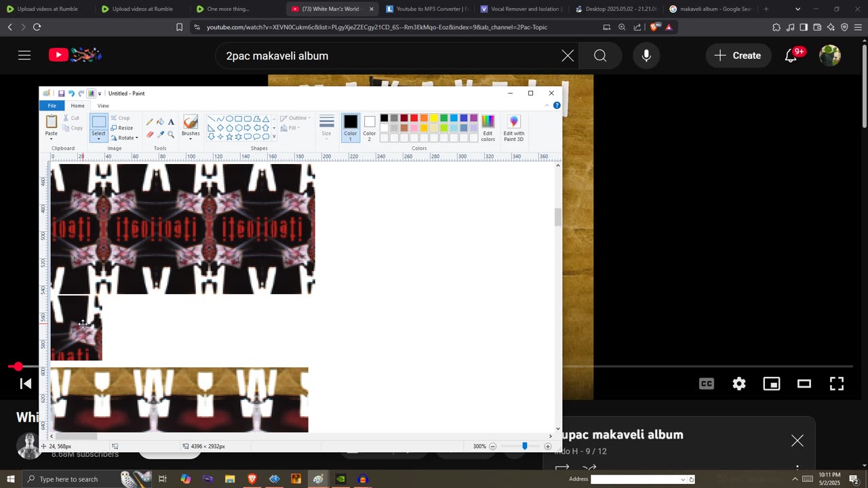Clear the YouTube search text with X
868x488 pixels.
point(568,56)
